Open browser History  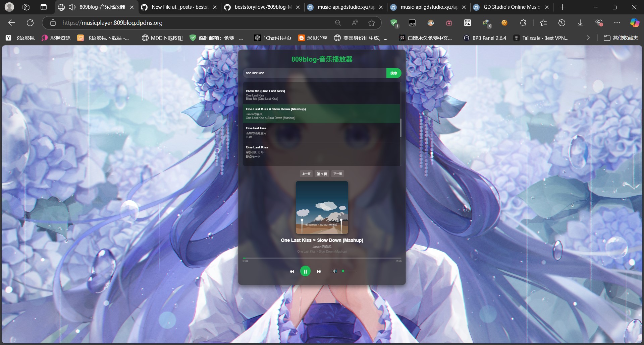click(562, 23)
